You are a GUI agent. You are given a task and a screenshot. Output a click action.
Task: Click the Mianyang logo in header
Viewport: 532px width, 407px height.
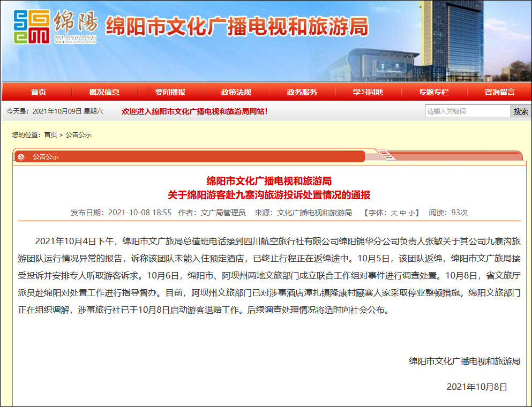point(55,27)
